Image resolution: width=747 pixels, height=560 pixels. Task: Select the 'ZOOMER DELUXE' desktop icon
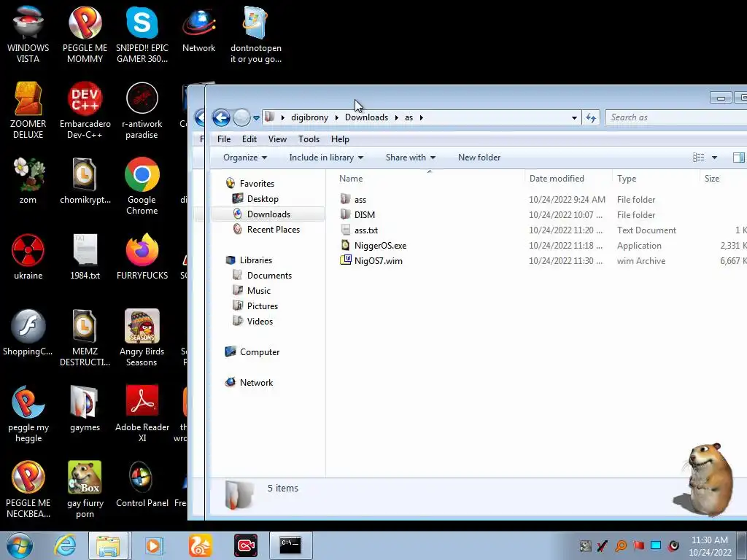(x=28, y=111)
